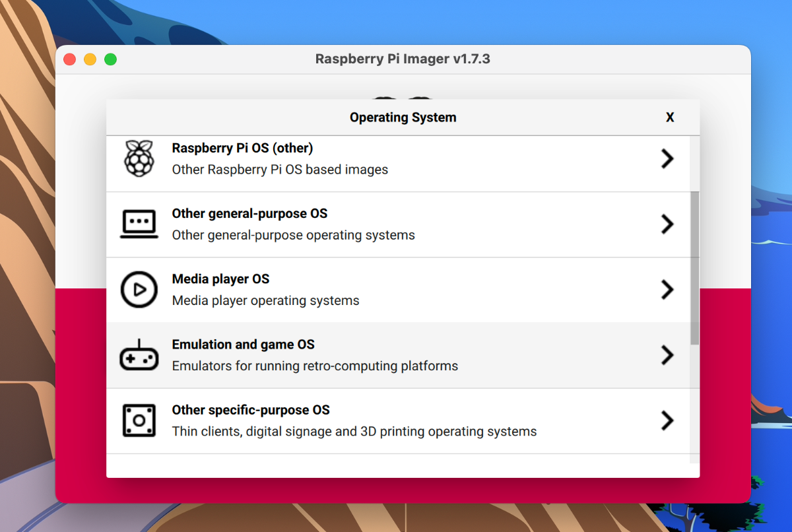Click the OS list scrollbar thumb

tap(694, 267)
